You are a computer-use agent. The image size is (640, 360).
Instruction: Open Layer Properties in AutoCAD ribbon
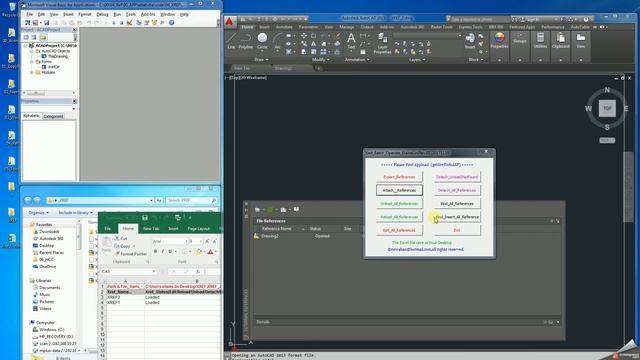coord(382,44)
